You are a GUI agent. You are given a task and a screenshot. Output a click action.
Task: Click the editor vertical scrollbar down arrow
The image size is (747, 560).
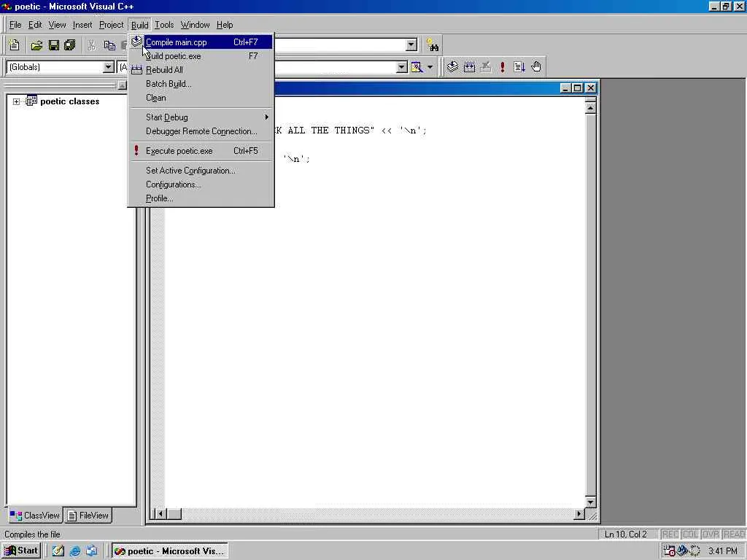click(590, 502)
